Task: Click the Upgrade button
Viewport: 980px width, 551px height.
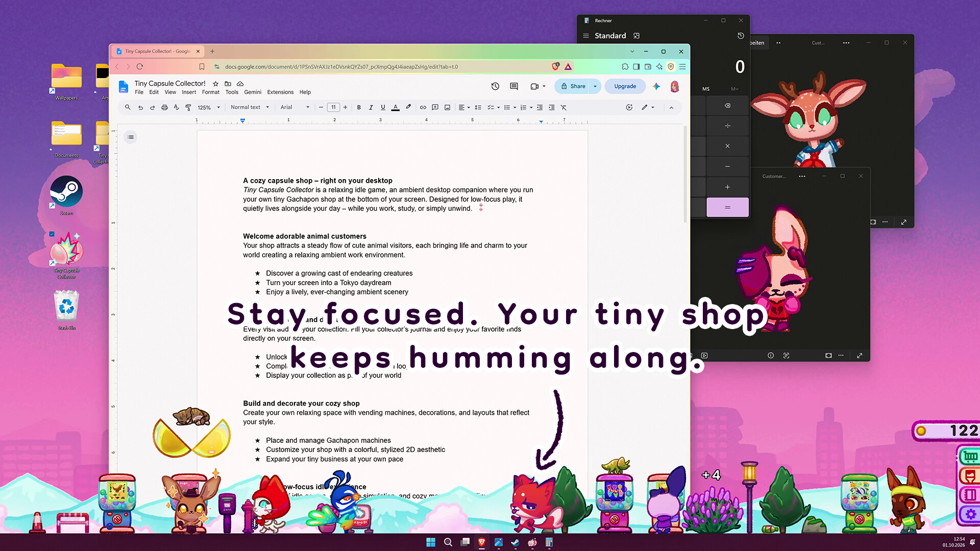Action: click(625, 86)
